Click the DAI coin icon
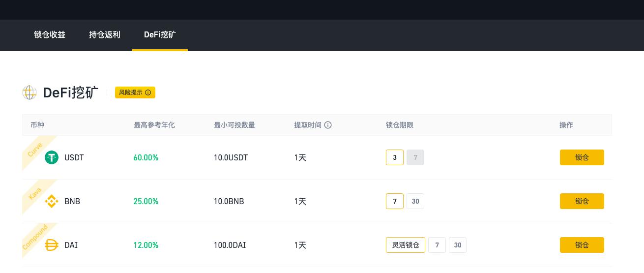 click(x=52, y=245)
